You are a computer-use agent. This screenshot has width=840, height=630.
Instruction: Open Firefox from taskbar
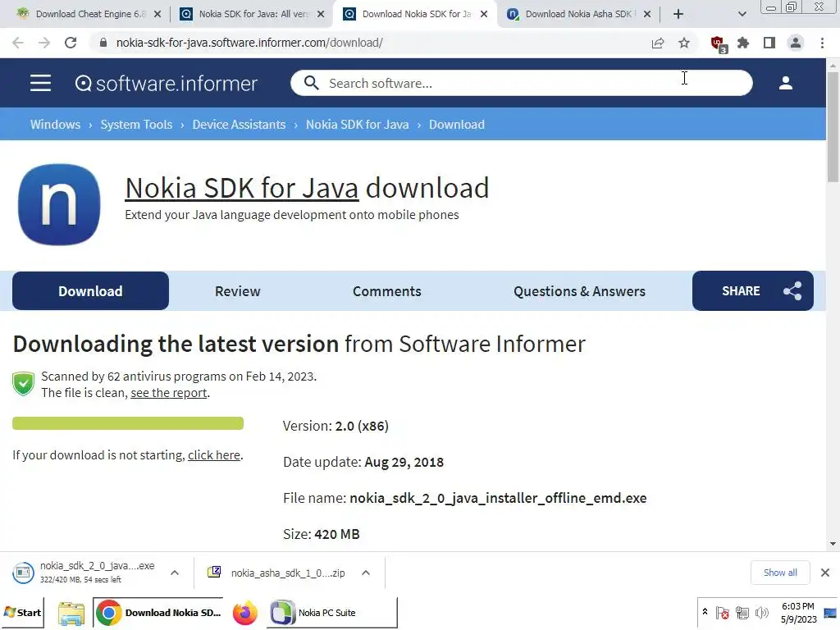tap(244, 613)
